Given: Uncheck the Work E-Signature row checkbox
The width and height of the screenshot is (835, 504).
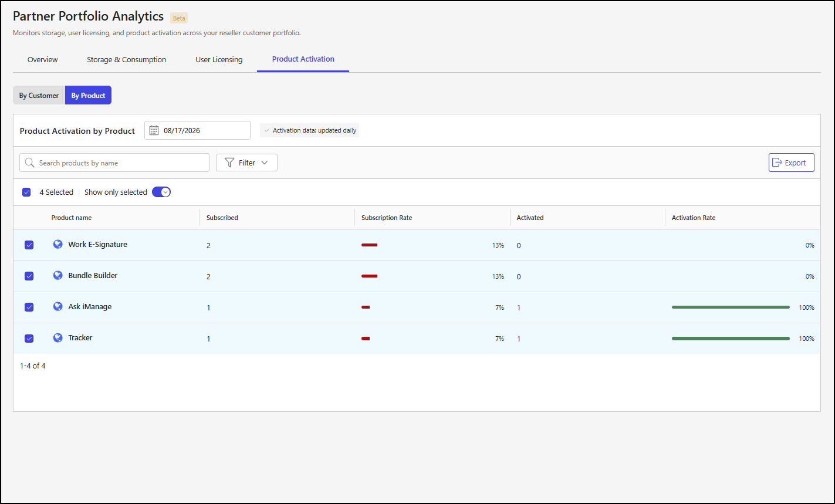Looking at the screenshot, I should (29, 245).
